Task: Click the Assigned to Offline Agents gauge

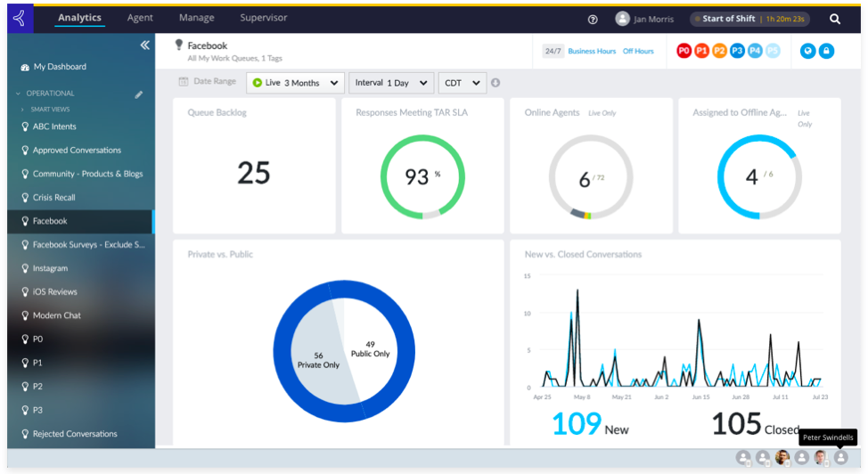Action: [x=759, y=177]
